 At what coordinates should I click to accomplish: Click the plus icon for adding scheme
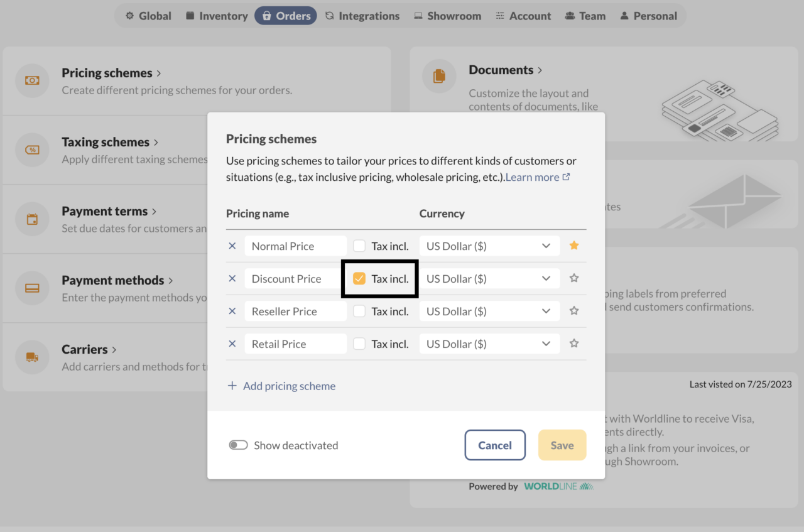click(232, 386)
